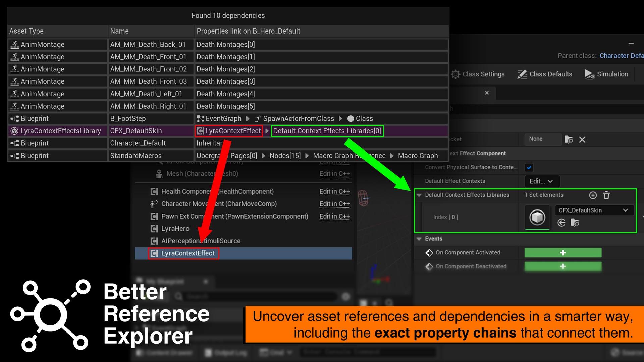This screenshot has width=644, height=362.
Task: Clear the None socket value
Action: [582, 140]
